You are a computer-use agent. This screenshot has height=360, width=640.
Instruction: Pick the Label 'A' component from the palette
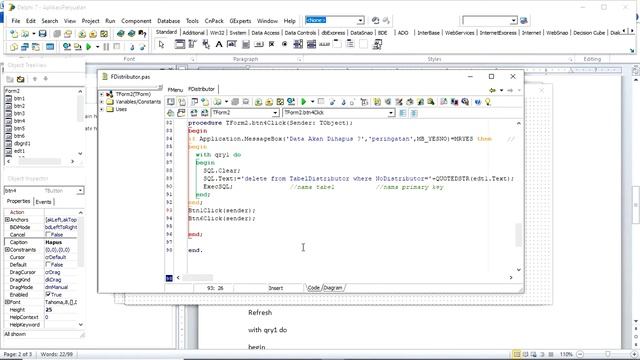tap(219, 44)
